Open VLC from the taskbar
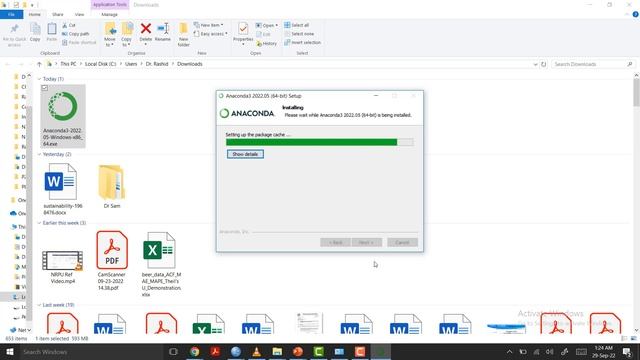 tap(256, 351)
